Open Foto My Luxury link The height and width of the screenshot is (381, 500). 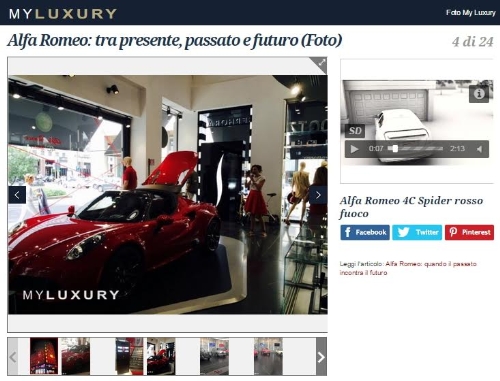coord(471,13)
